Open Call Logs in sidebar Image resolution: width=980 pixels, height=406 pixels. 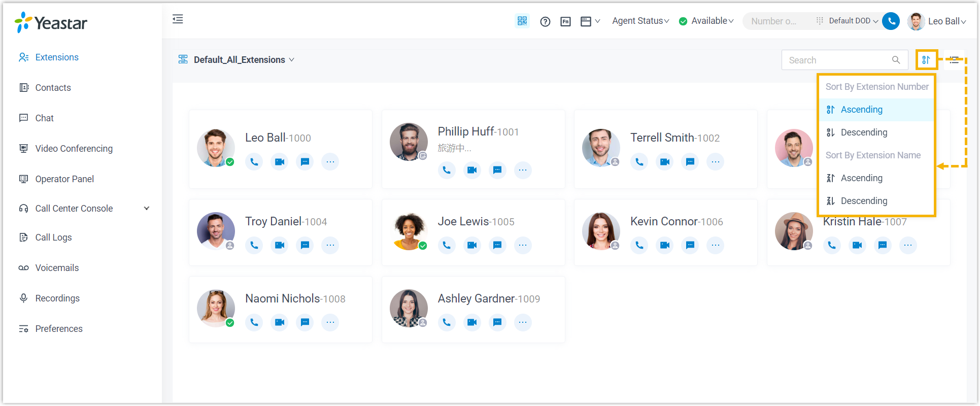click(x=53, y=238)
